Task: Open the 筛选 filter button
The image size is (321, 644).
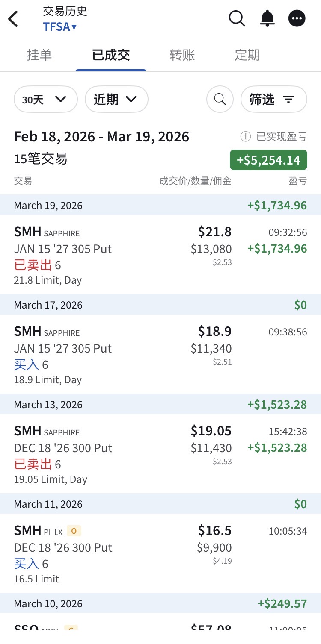Action: 274,99
